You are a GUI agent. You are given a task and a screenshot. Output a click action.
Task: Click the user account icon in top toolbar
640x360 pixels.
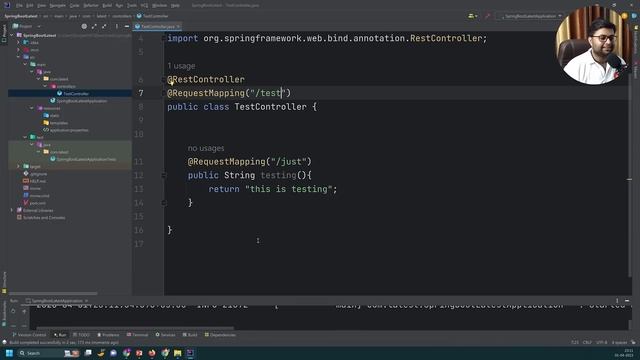point(472,16)
